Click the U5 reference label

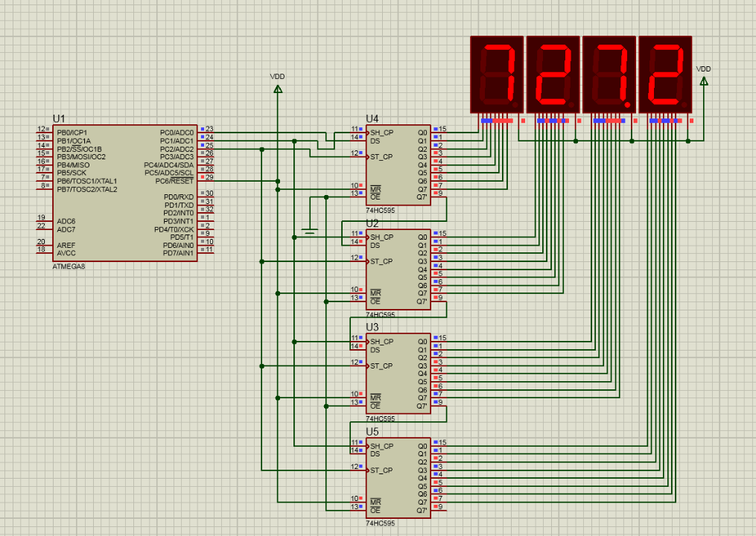372,432
